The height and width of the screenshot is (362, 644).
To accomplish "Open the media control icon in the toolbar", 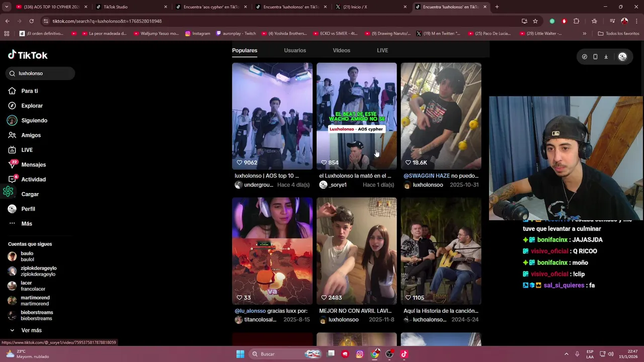I will pyautogui.click(x=612, y=21).
